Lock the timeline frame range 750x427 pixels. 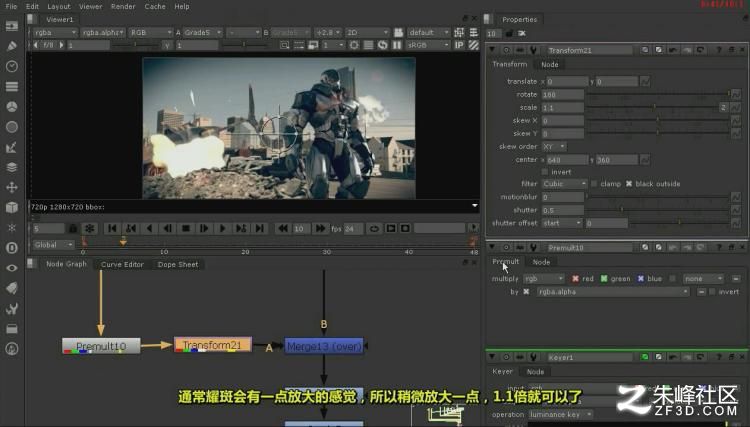tap(73, 229)
